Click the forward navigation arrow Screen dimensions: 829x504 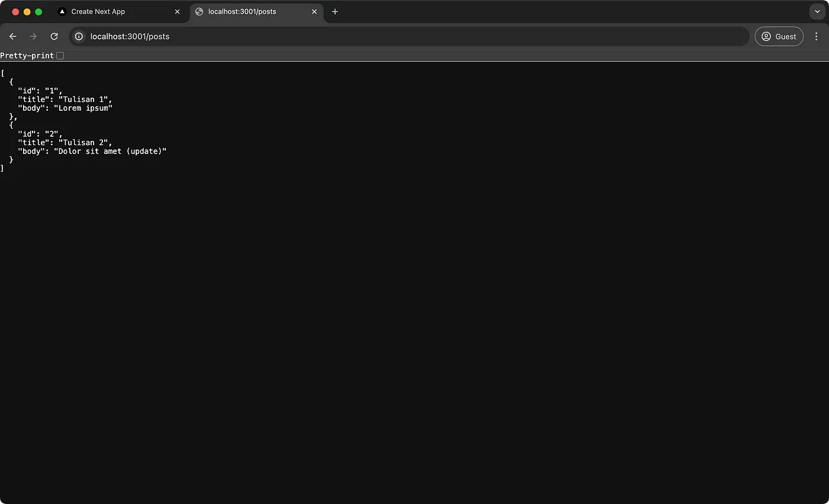(33, 36)
